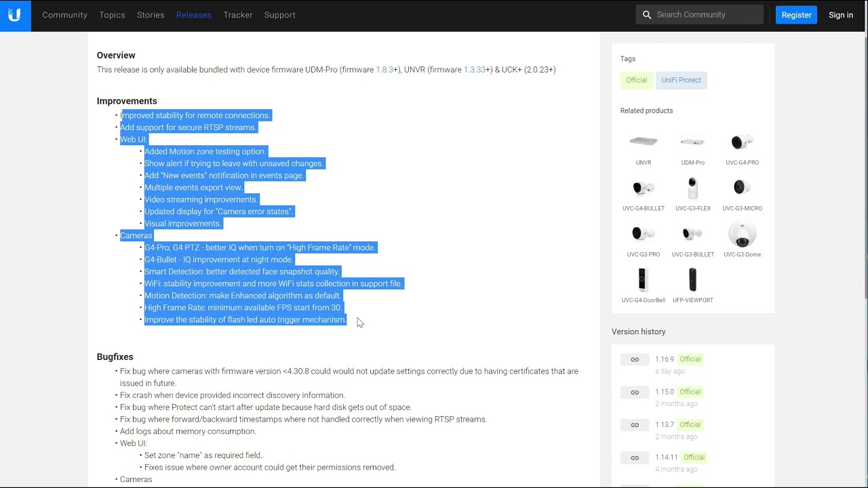Click the Register button
Viewport: 868px width, 488px height.
tap(796, 15)
